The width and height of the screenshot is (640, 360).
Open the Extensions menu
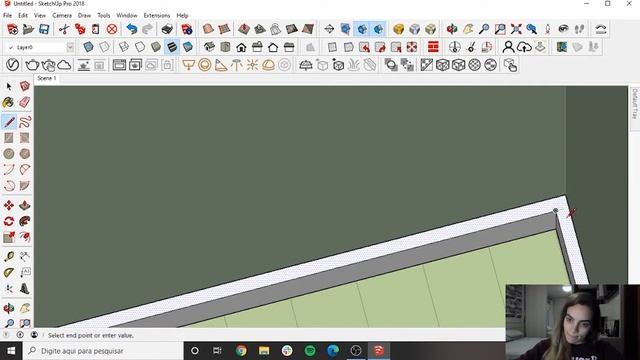click(x=157, y=16)
